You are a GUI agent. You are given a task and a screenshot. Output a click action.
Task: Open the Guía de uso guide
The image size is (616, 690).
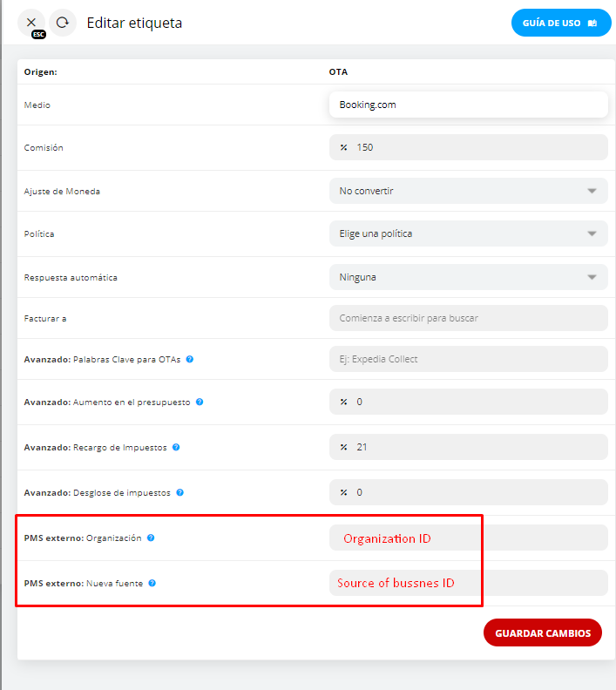561,23
